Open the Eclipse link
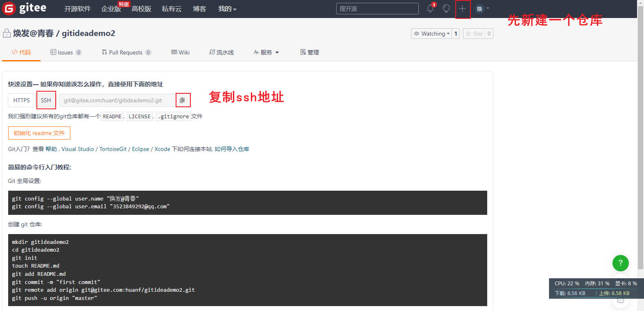 point(140,149)
